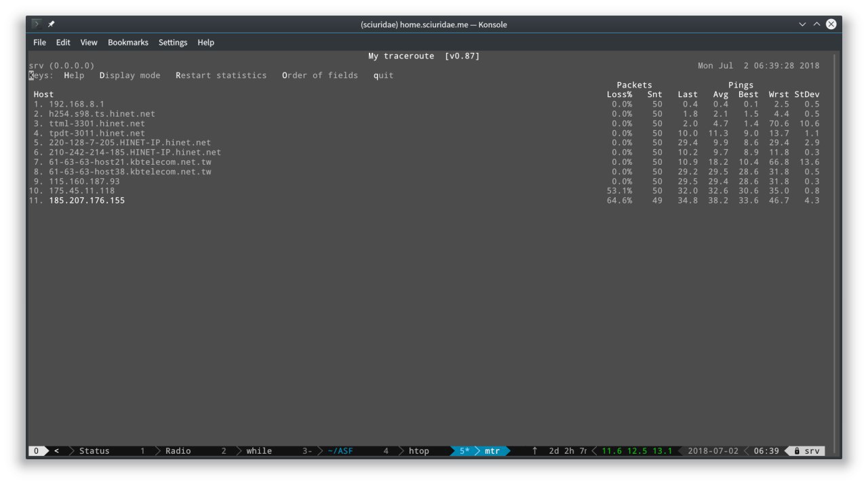Image resolution: width=868 pixels, height=485 pixels.
Task: Click the Help key hint in mtr
Action: (x=74, y=75)
